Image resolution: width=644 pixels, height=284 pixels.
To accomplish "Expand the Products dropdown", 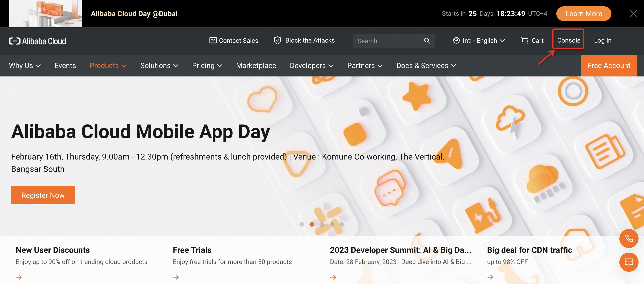I will [108, 66].
